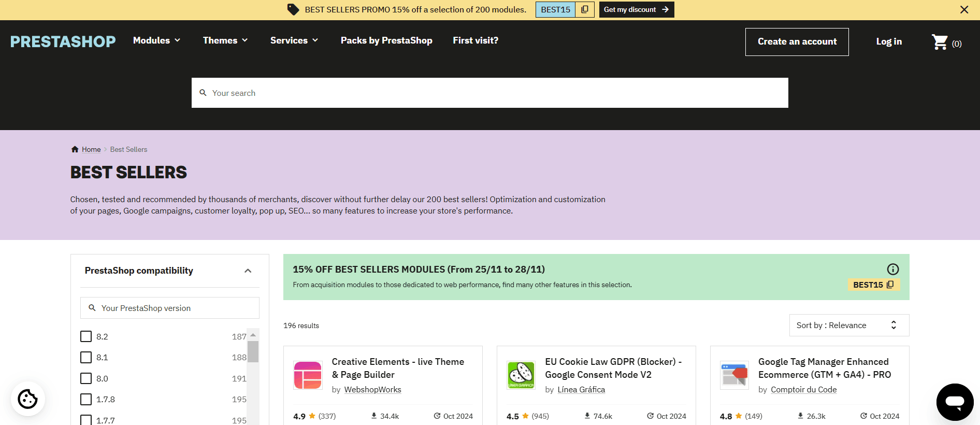
Task: Open the live chat bubble
Action: pyautogui.click(x=954, y=402)
